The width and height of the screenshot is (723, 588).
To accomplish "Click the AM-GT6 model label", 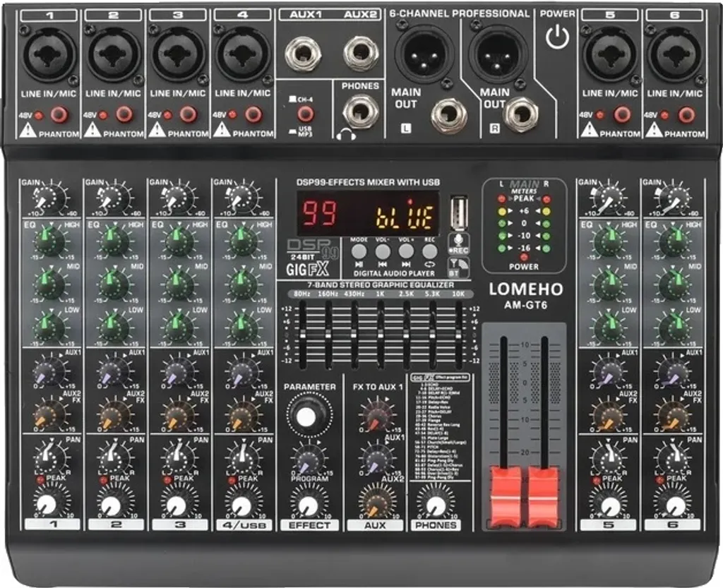I will 525,305.
